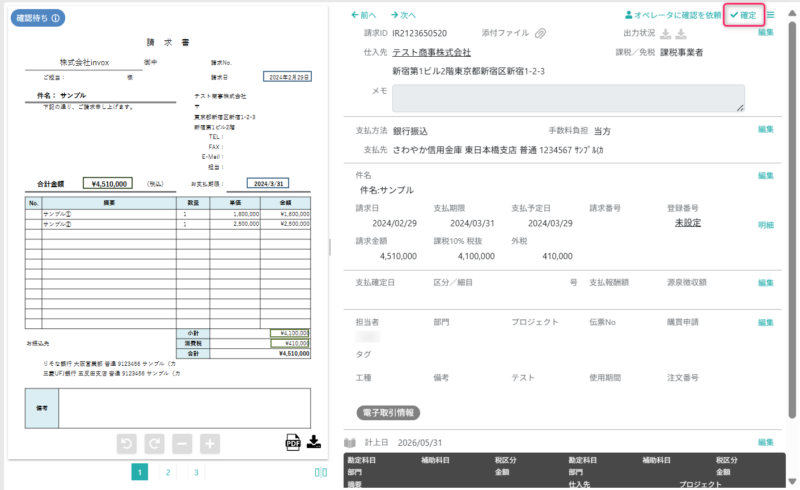Open the 明細 details link
The image size is (800, 490).
click(766, 225)
